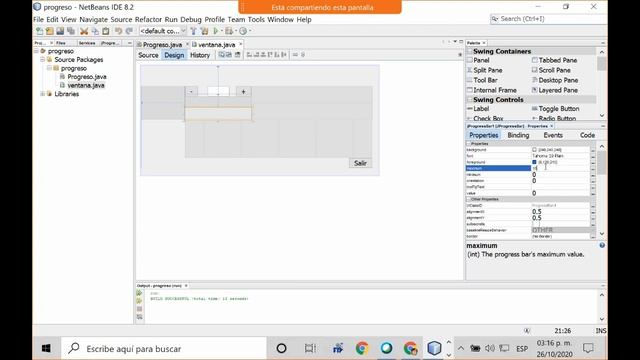Open the Events properties tab

click(x=553, y=135)
